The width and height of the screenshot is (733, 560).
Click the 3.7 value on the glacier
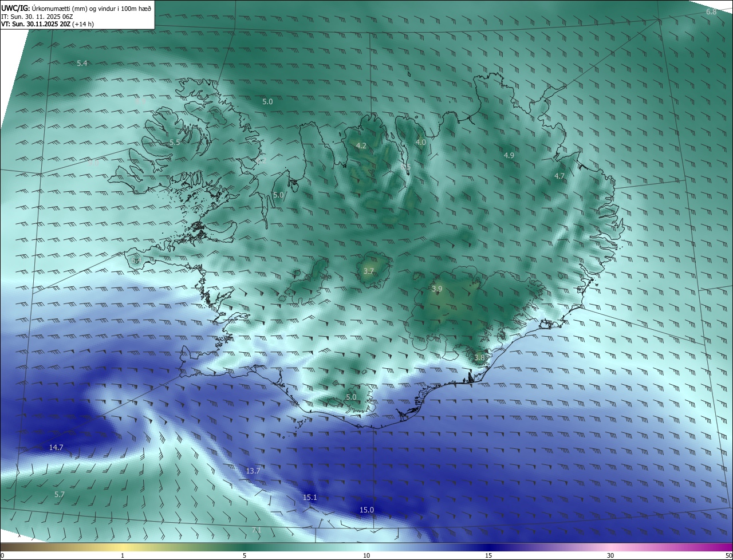368,271
